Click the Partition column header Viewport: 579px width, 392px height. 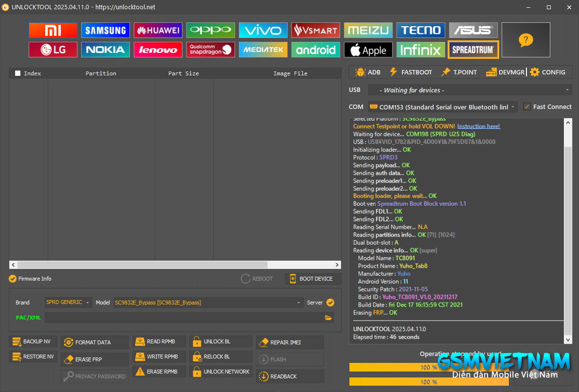click(x=101, y=73)
